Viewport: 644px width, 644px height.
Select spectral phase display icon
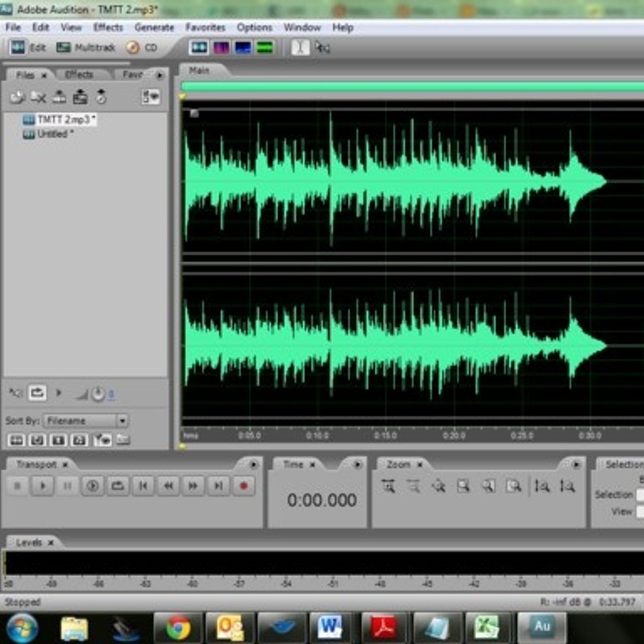pyautogui.click(x=265, y=47)
